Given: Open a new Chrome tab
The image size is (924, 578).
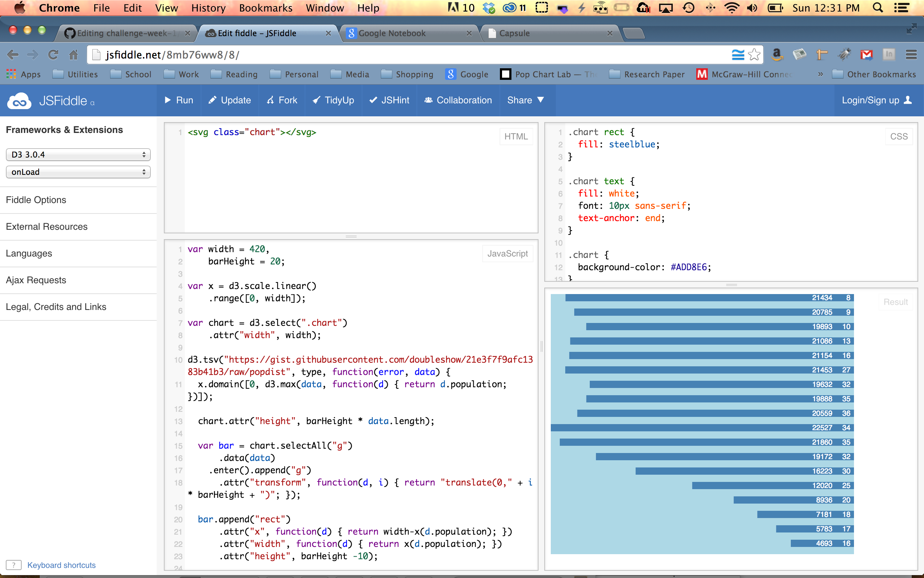Looking at the screenshot, I should [634, 34].
